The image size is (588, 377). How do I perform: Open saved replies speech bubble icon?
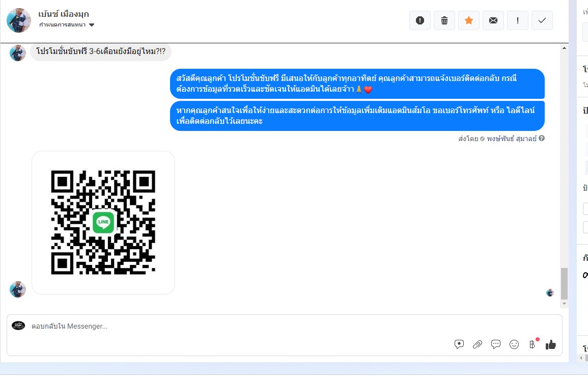[496, 344]
